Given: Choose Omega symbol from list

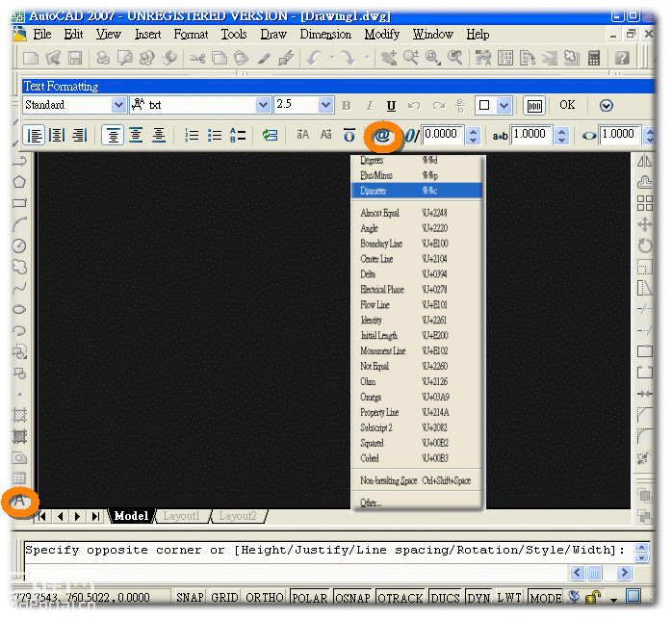Looking at the screenshot, I should (417, 398).
